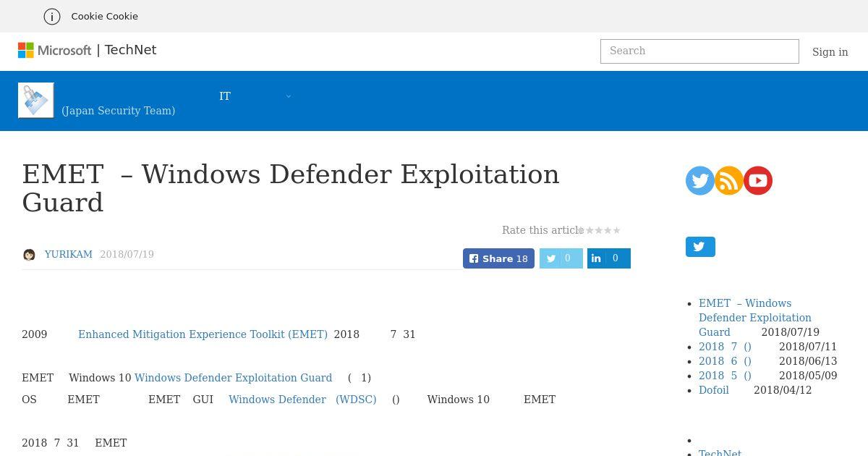Open sidebar post EMET – Windows Defender Exploitation Guard
This screenshot has height=456, width=868.
pos(755,318)
